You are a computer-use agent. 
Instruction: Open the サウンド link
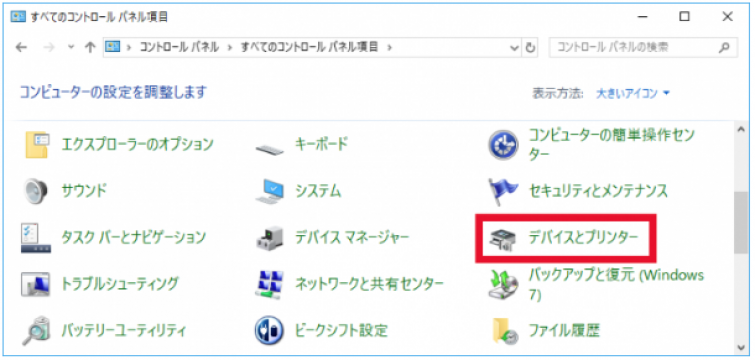(84, 191)
